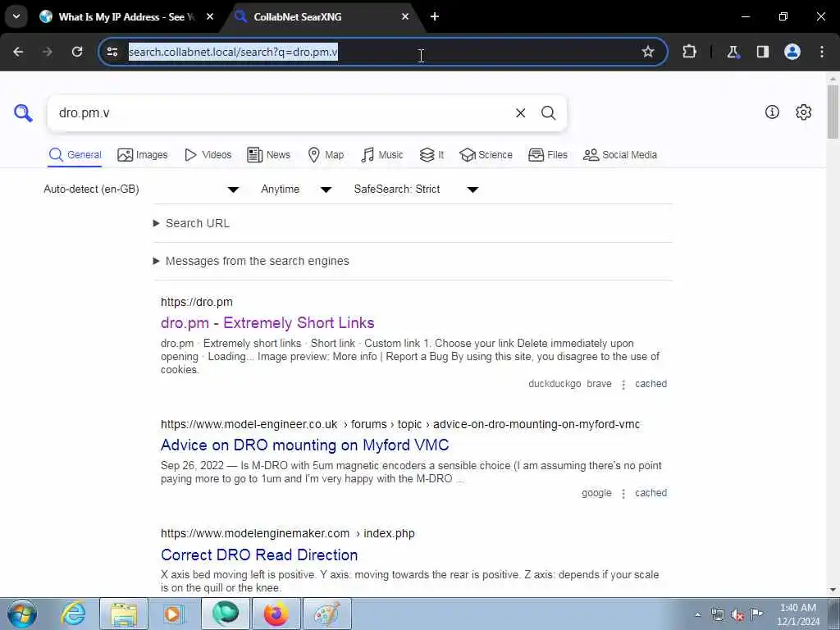The height and width of the screenshot is (630, 840).
Task: Select the CollabNet SearXNG tab
Action: coord(323,16)
